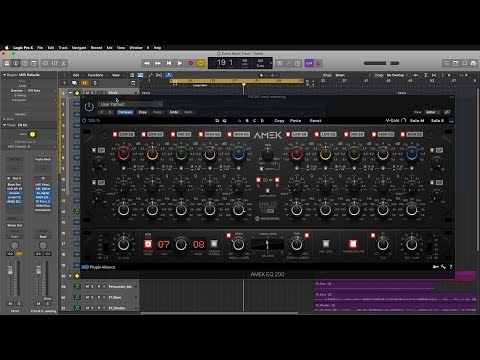This screenshot has width=480, height=360.
Task: Open the Plugin Alliance key license icon
Action: tap(436, 267)
